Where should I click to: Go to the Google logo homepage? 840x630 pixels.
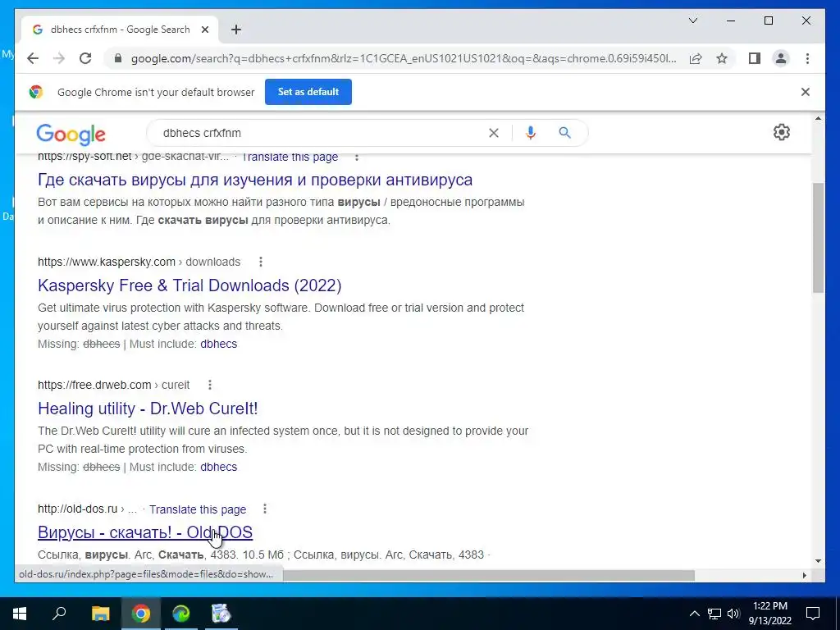[71, 134]
